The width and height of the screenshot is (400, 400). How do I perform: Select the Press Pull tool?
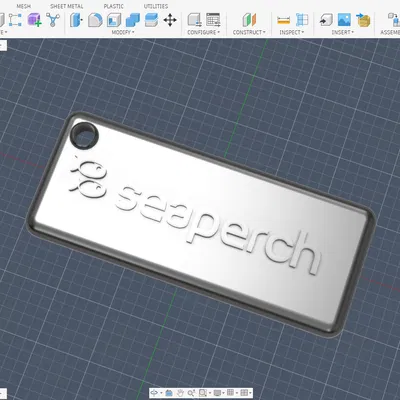(76, 20)
